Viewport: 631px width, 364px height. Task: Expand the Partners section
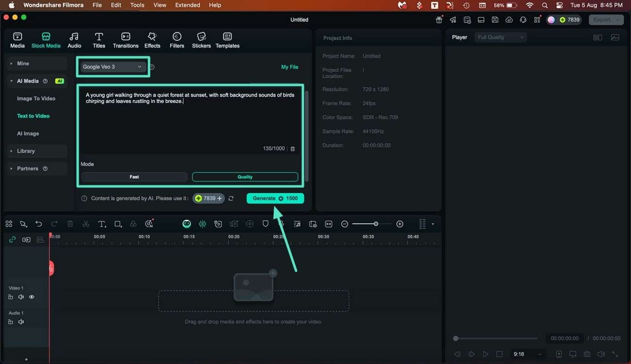pos(37,168)
